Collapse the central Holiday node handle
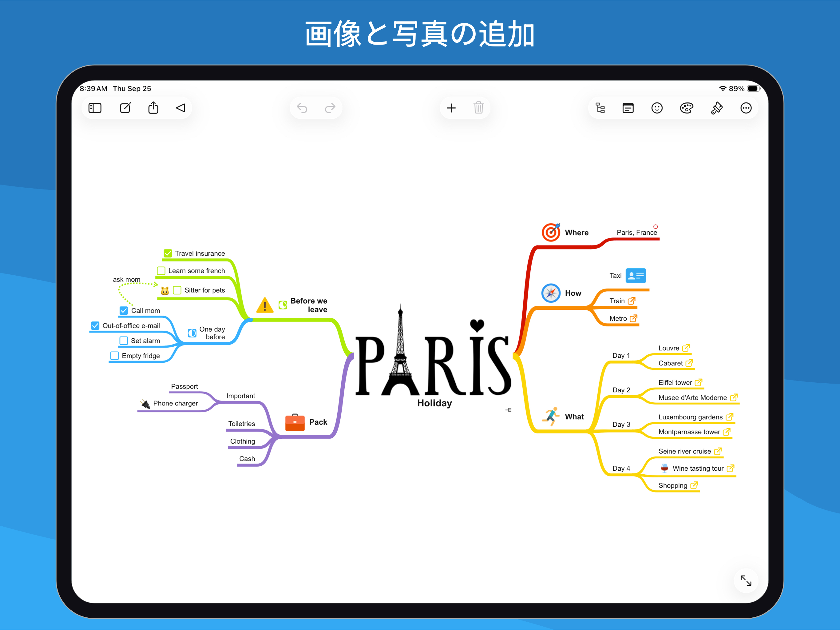 [509, 410]
